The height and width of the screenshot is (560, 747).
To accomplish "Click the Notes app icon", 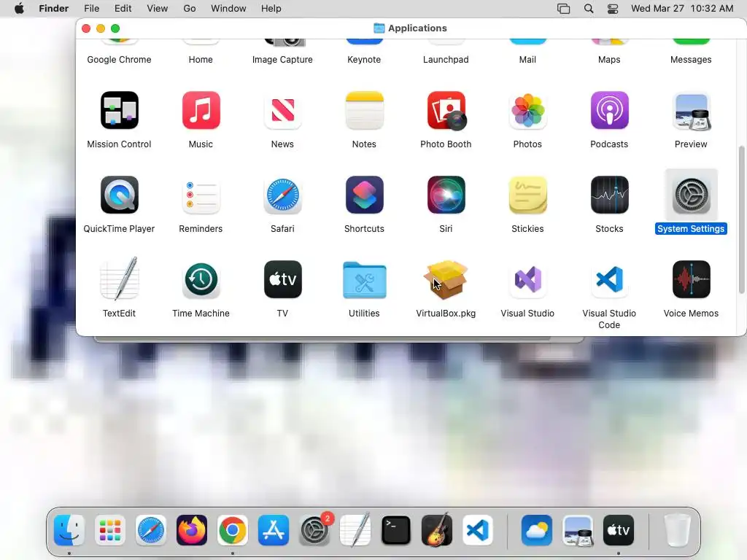I will (365, 111).
